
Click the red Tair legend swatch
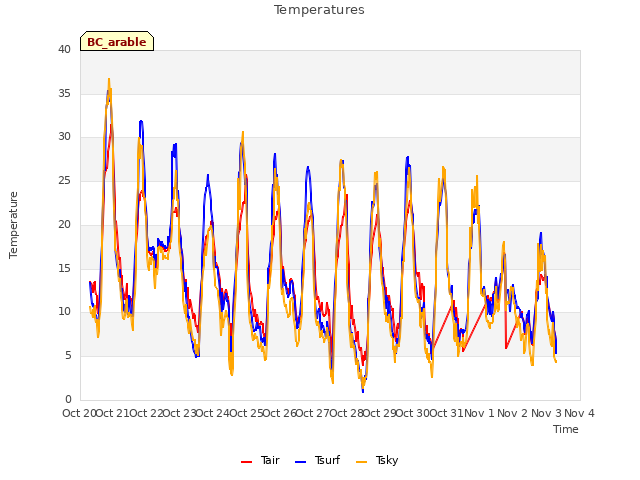click(247, 462)
